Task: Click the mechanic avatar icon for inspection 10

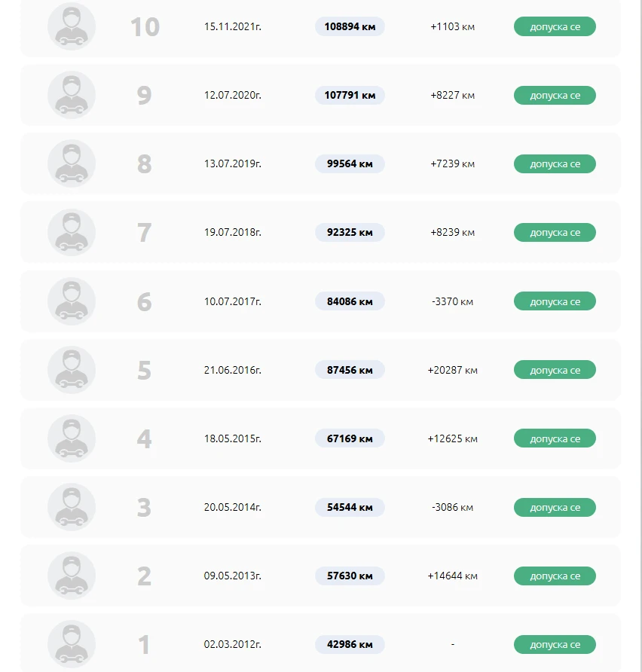Action: (72, 26)
